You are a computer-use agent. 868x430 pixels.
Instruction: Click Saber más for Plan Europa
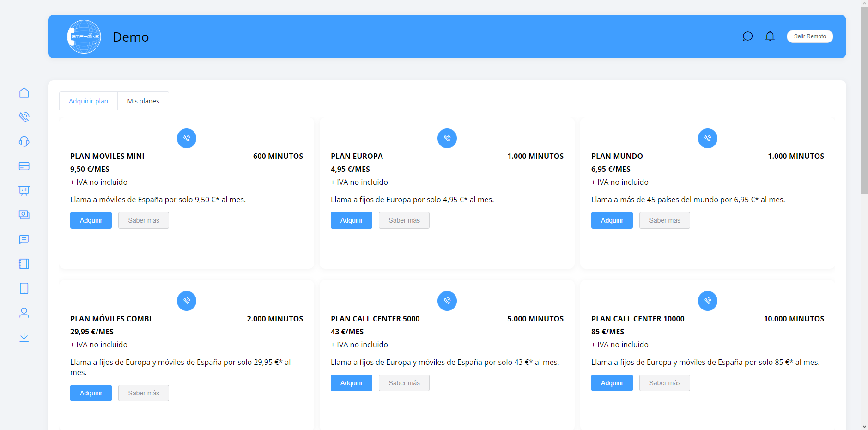click(404, 220)
